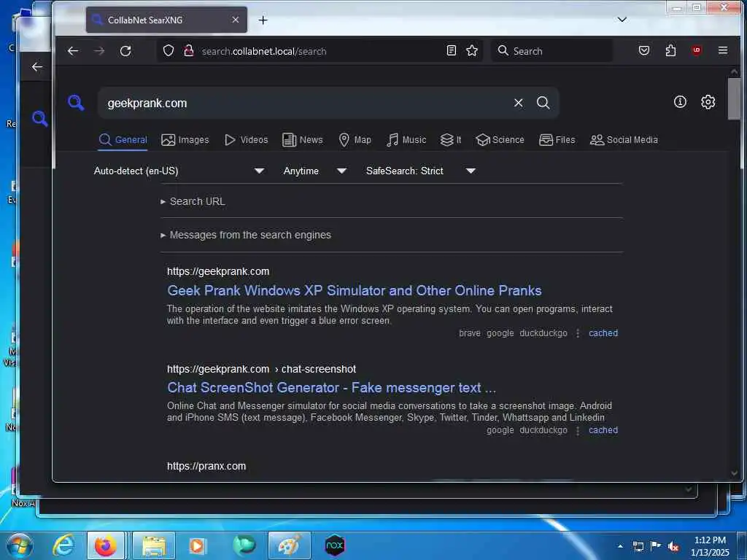
Task: Open site security padlock icon
Action: click(x=189, y=50)
